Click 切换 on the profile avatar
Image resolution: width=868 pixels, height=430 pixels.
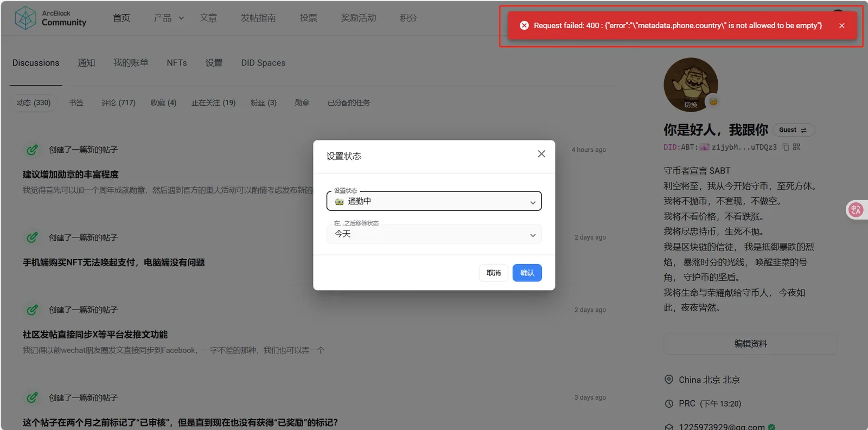(691, 105)
